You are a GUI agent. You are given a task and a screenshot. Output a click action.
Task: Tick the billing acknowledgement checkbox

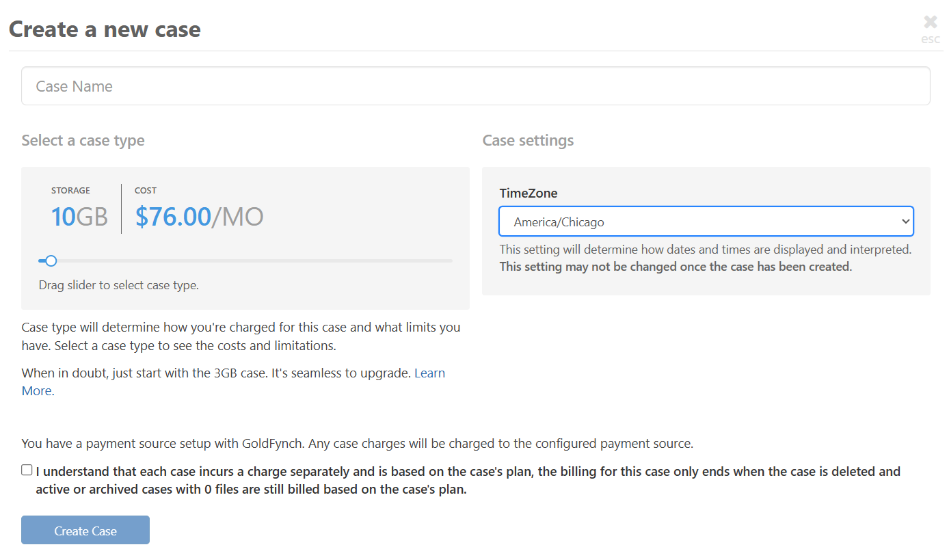click(27, 470)
